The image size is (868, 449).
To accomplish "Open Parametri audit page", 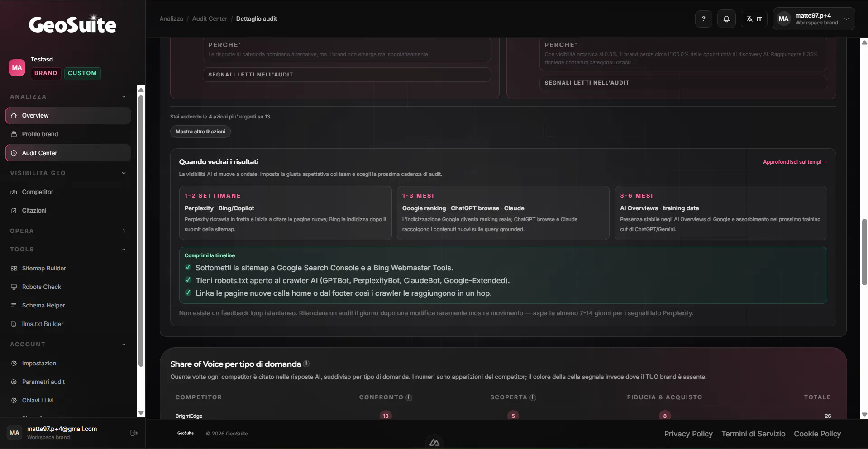I will point(68,382).
